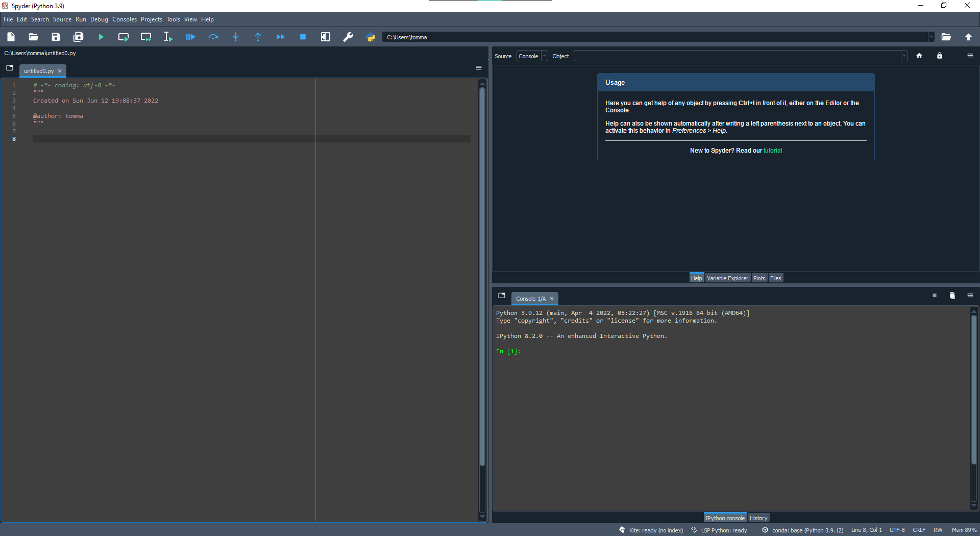
Task: Click conda base environment status
Action: [803, 530]
